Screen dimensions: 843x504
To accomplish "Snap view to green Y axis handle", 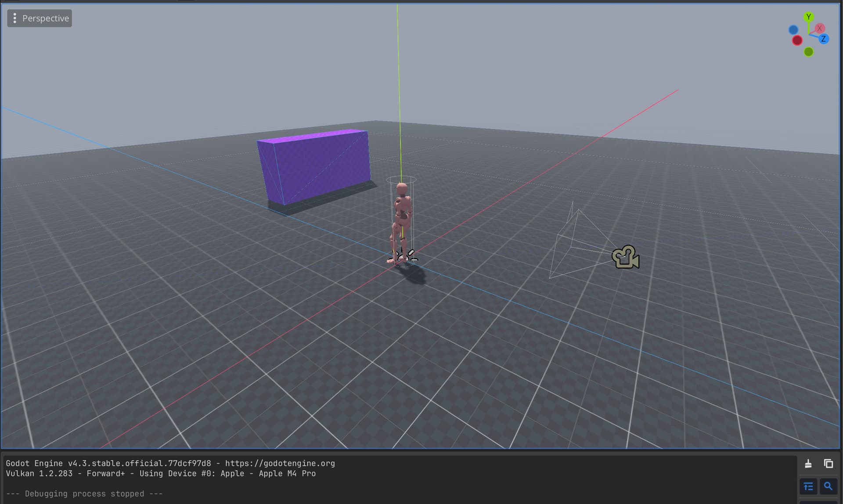I will tap(808, 17).
